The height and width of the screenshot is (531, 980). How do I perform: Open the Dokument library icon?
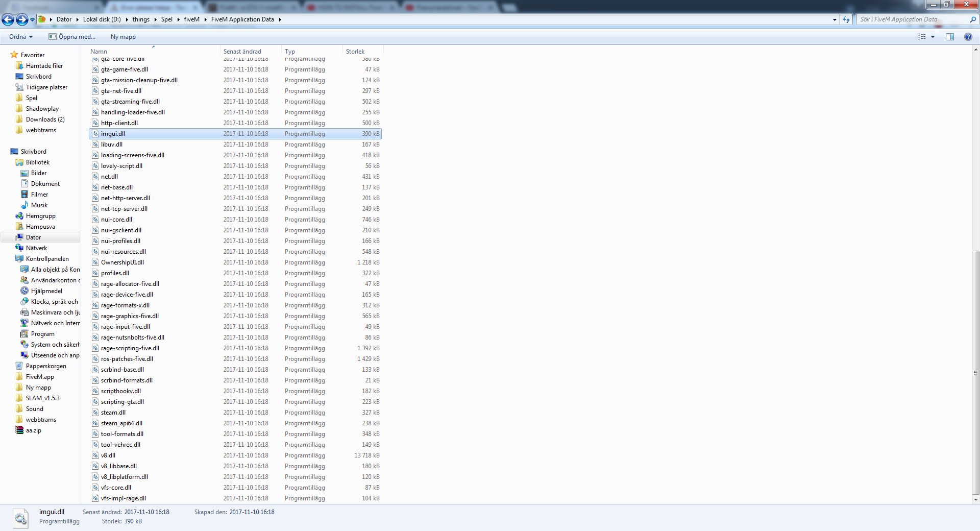[x=24, y=184]
